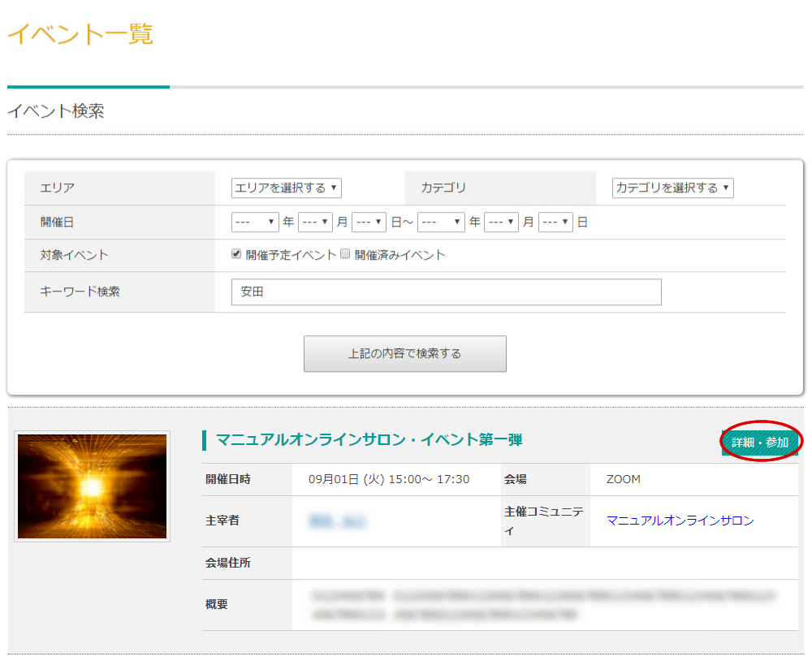Click the イベント検索 section heading
This screenshot has width=812, height=661.
coord(55,111)
